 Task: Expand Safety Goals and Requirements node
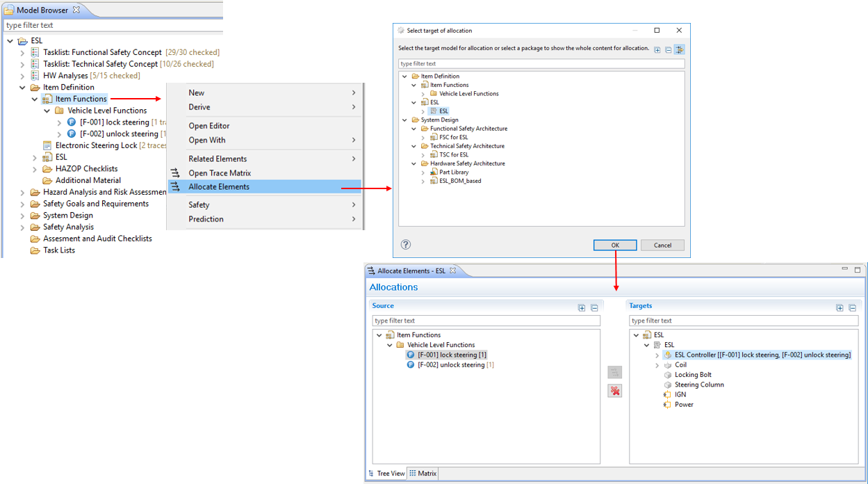22,204
